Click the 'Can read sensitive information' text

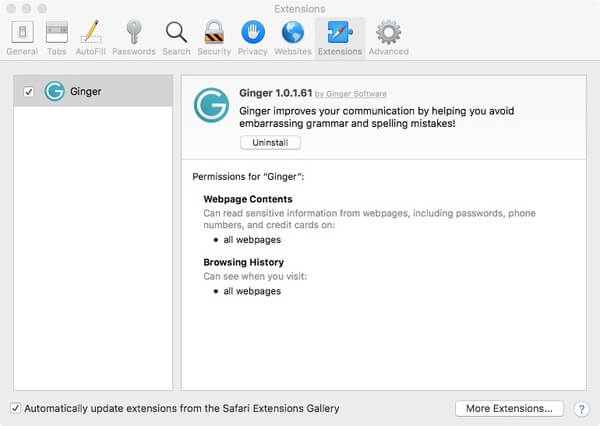click(369, 219)
